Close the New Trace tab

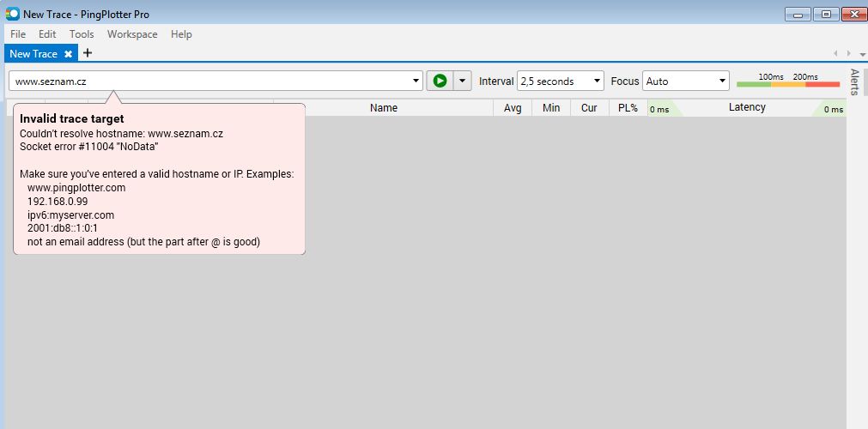coord(68,54)
